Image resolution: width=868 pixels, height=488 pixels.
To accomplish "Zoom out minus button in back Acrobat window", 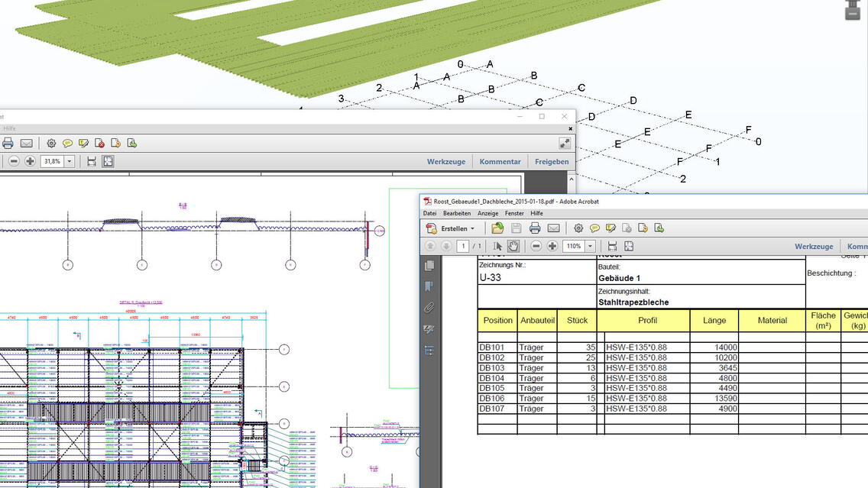I will pos(14,162).
